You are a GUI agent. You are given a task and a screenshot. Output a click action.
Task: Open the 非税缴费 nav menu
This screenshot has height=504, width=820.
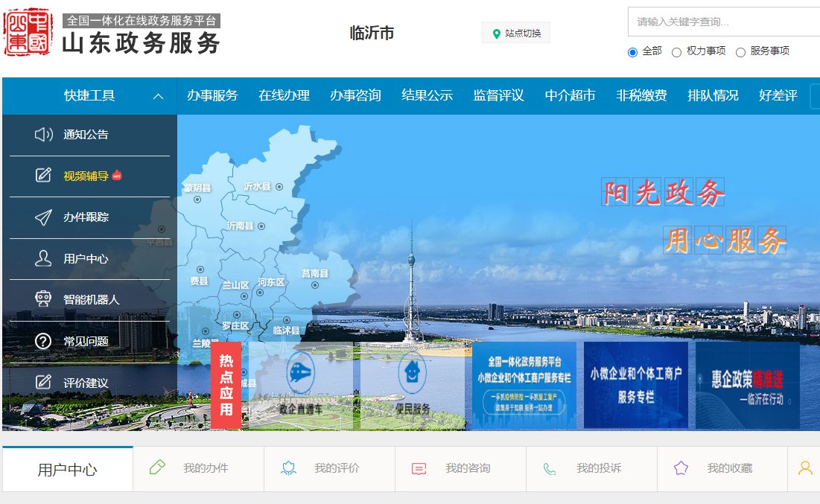[641, 95]
